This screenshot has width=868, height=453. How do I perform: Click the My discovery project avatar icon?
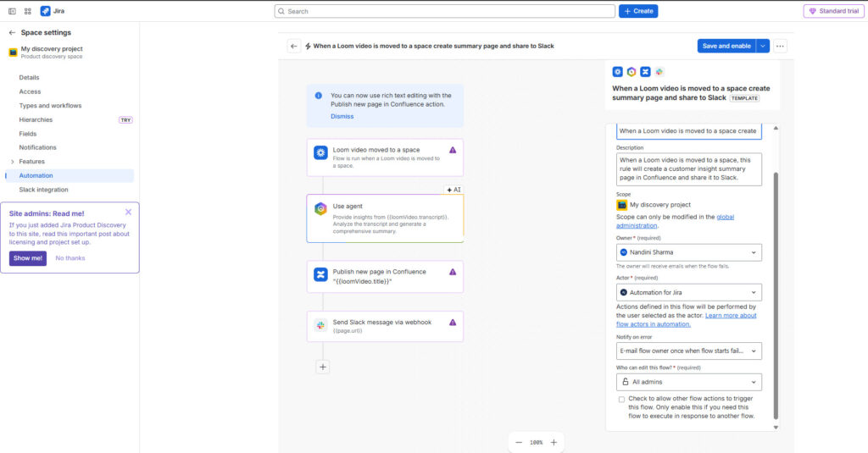pyautogui.click(x=13, y=52)
